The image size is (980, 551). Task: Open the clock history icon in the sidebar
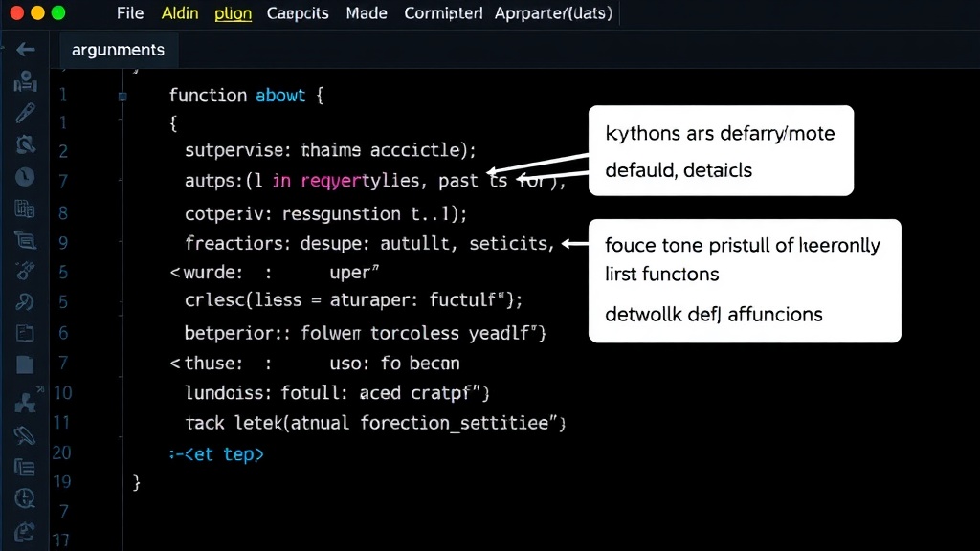click(x=25, y=177)
